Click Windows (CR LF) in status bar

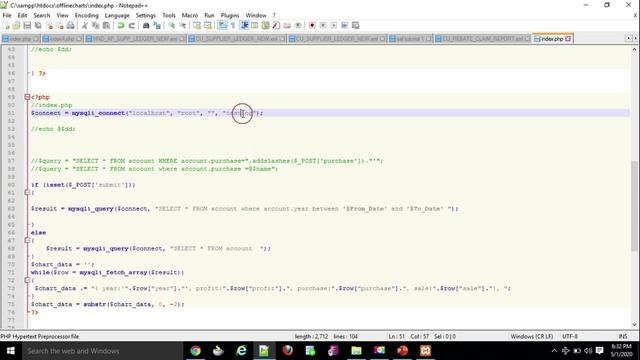pos(532,336)
